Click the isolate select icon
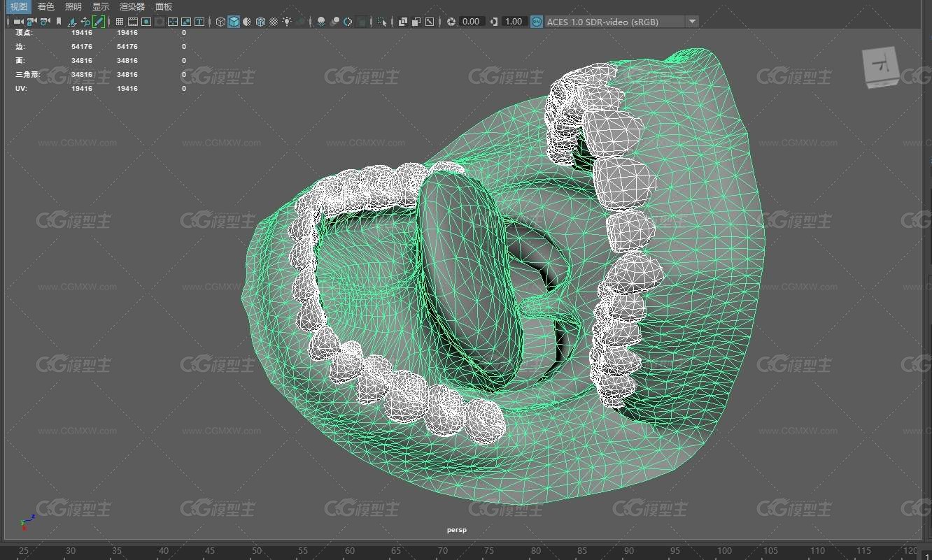This screenshot has height=560, width=932. [x=381, y=22]
